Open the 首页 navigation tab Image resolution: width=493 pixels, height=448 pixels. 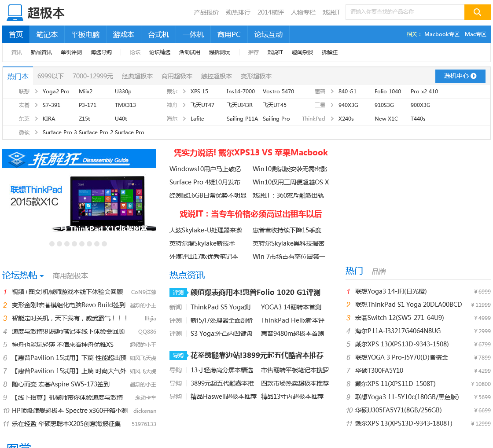tap(16, 34)
